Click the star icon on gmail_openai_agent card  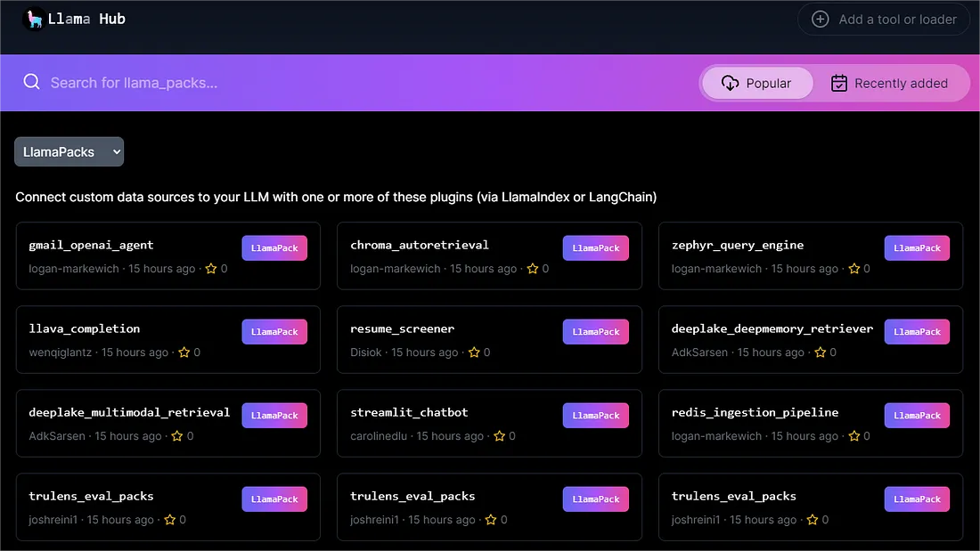pos(211,269)
